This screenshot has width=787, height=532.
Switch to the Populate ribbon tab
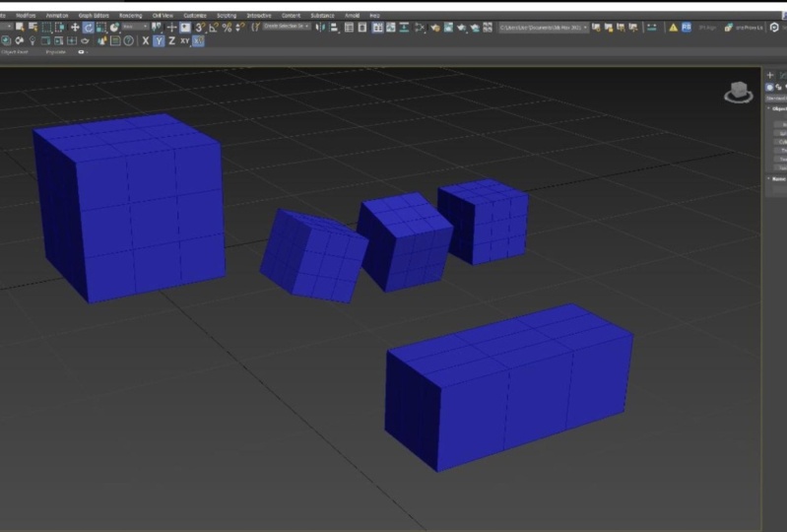point(56,52)
